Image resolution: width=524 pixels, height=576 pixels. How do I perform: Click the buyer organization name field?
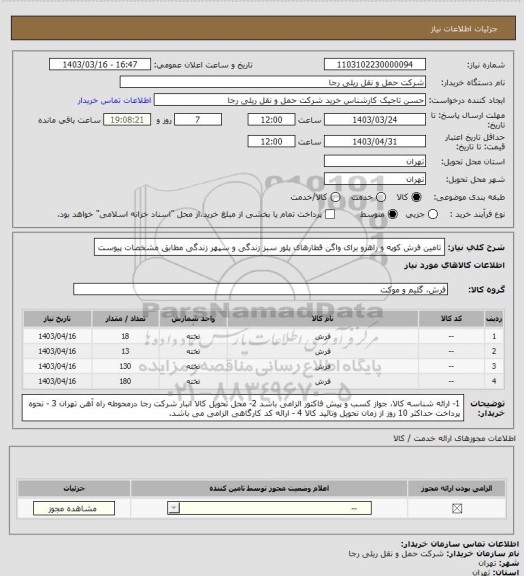[x=273, y=82]
